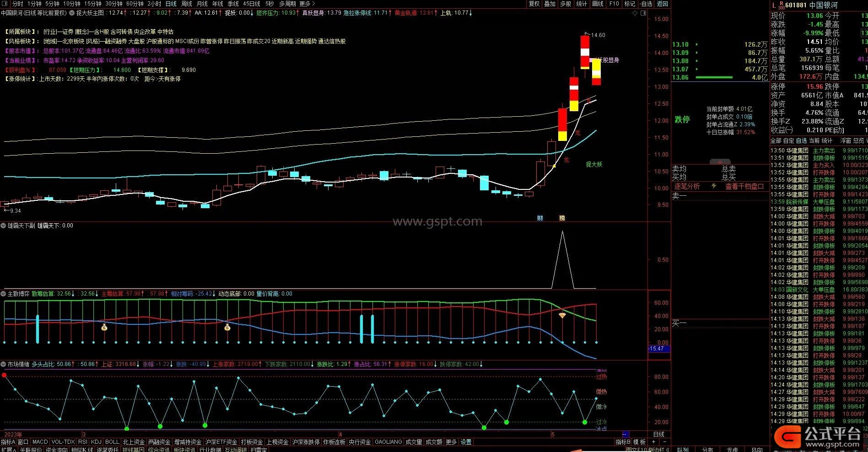Viewport: 868px width, 452px height.
Task: Expand the 雄霸天下副 sub-chart indicator menu
Action: pyautogui.click(x=3, y=226)
